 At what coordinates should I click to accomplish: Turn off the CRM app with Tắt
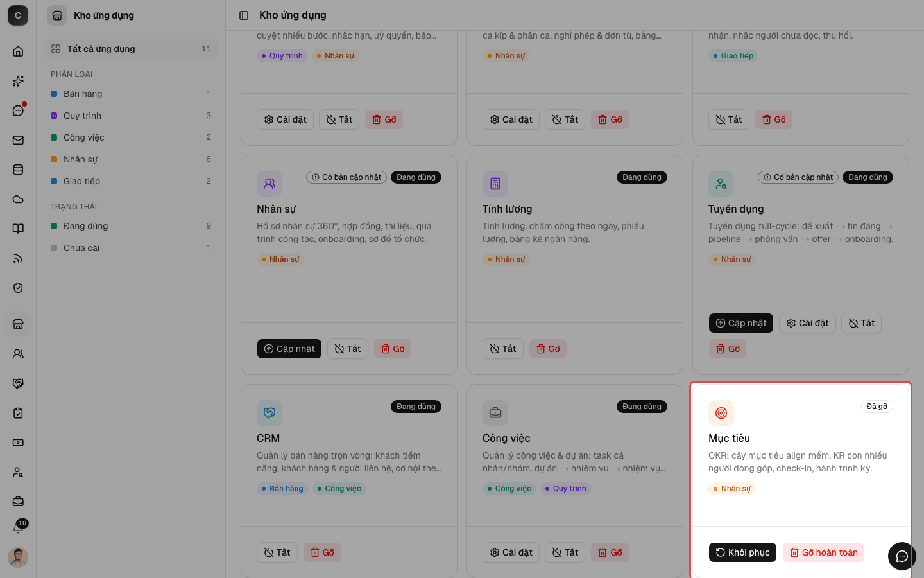[x=277, y=552]
